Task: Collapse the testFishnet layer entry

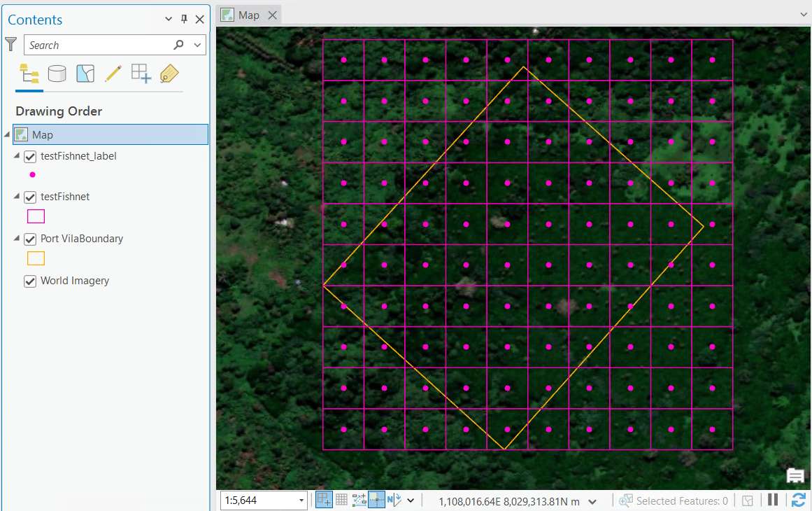Action: 15,197
